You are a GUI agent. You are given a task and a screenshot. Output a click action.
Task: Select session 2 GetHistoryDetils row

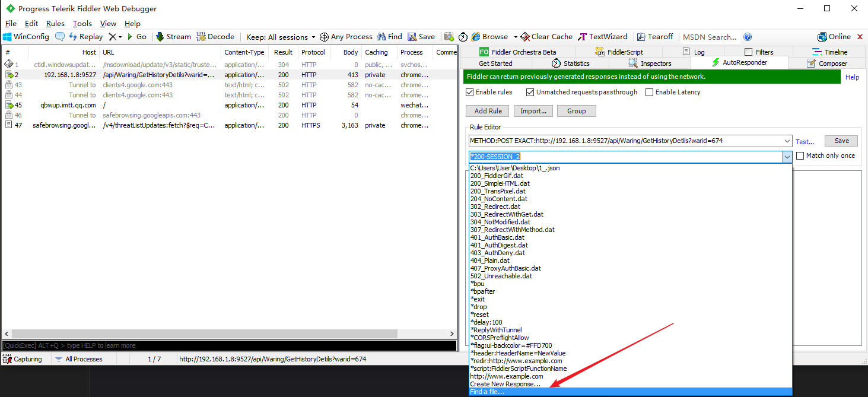[x=229, y=75]
